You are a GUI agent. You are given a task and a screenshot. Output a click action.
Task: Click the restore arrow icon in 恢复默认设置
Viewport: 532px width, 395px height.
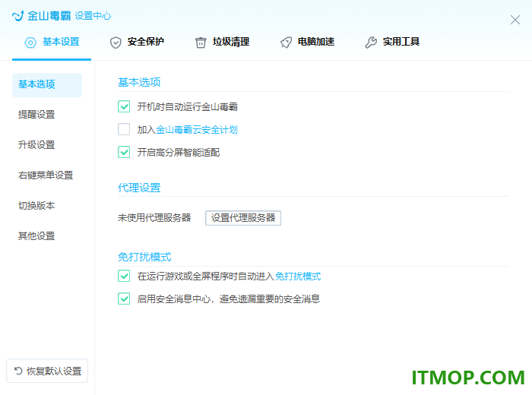tap(18, 371)
